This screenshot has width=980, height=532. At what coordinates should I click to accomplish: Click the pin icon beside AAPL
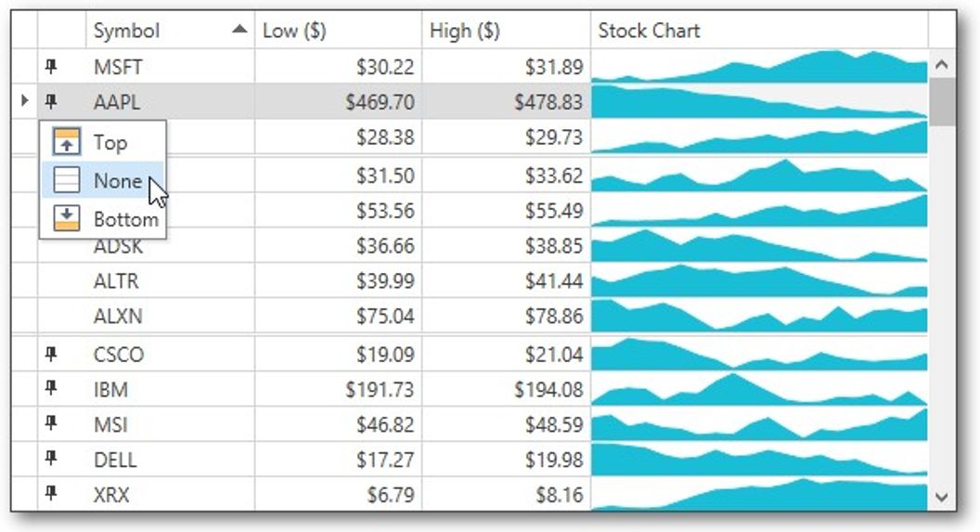point(52,101)
